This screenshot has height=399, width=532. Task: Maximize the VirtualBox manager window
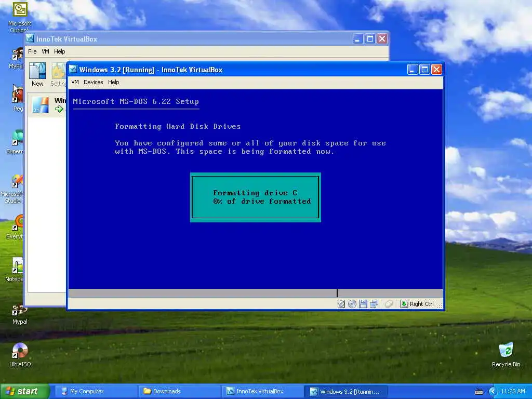pyautogui.click(x=370, y=39)
